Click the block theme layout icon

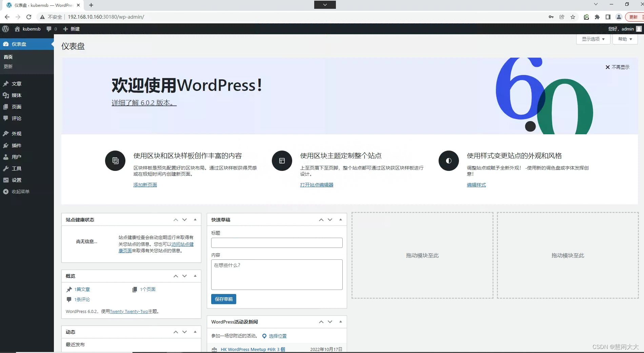click(282, 161)
